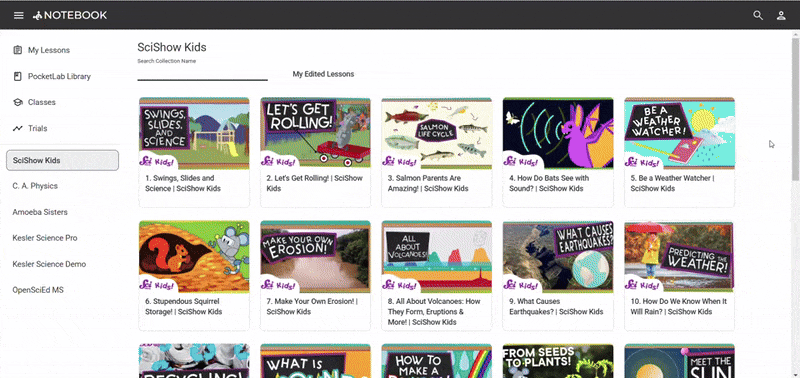Click title '2. Let's Get Rolling!'
This screenshot has height=378, width=800.
pyautogui.click(x=314, y=183)
